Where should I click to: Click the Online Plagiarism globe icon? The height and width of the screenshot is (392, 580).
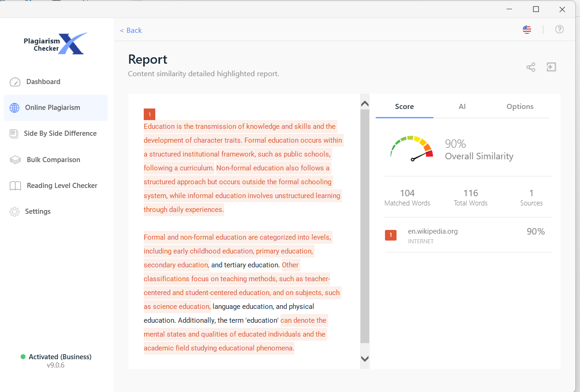15,108
